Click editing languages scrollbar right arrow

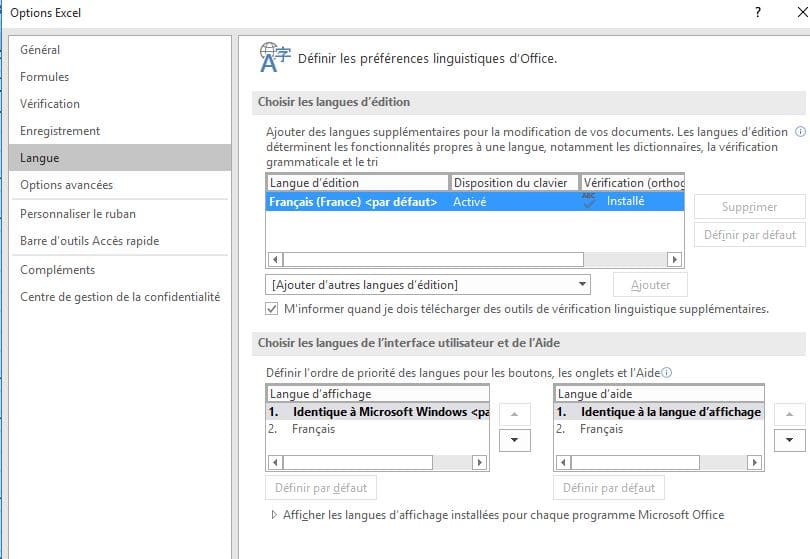674,259
